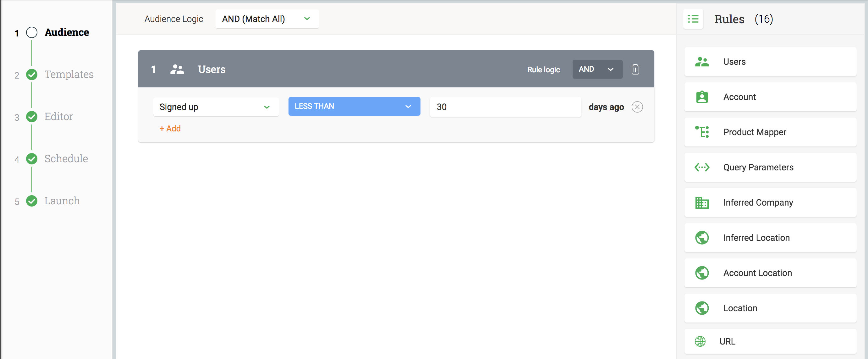
Task: Click the Inferred Location globe icon
Action: tap(702, 238)
